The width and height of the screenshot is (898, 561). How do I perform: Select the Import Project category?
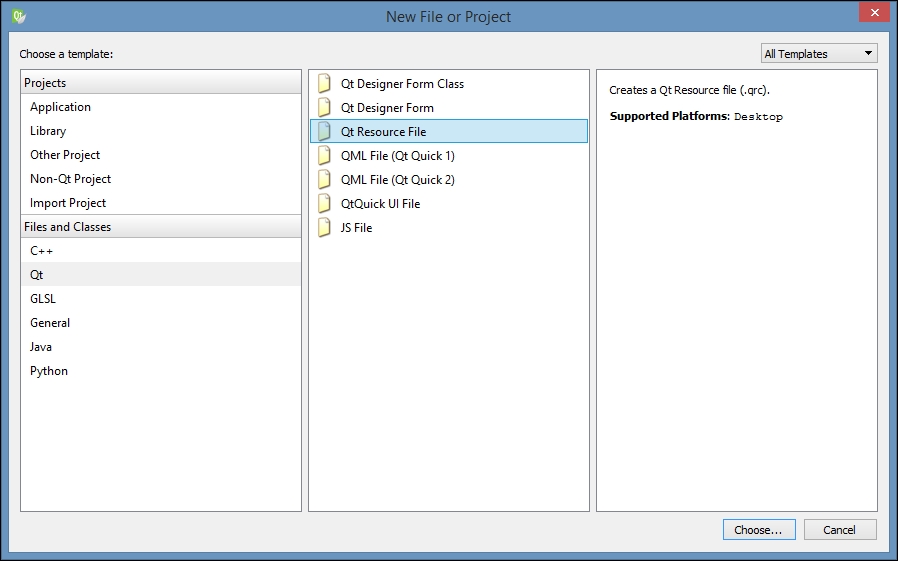pyautogui.click(x=161, y=203)
